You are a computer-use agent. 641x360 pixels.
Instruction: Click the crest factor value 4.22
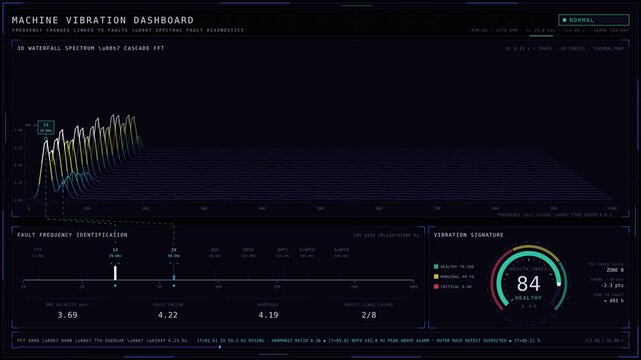[168, 315]
